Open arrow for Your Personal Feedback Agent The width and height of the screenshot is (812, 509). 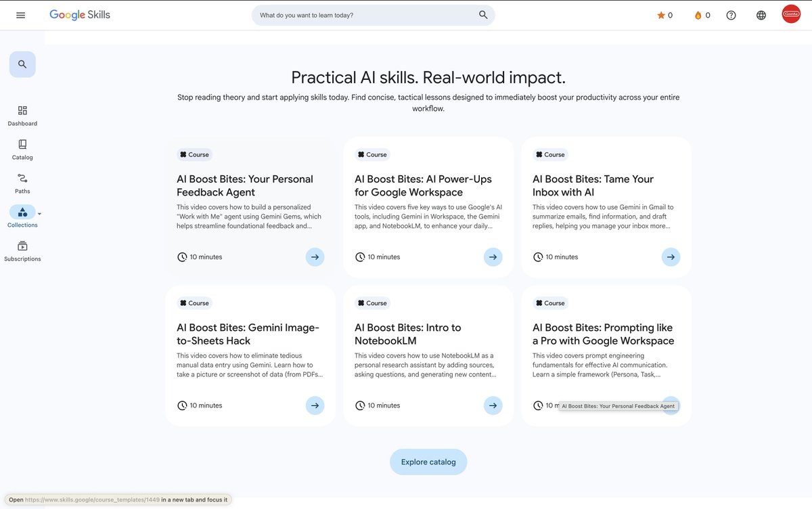(x=315, y=257)
